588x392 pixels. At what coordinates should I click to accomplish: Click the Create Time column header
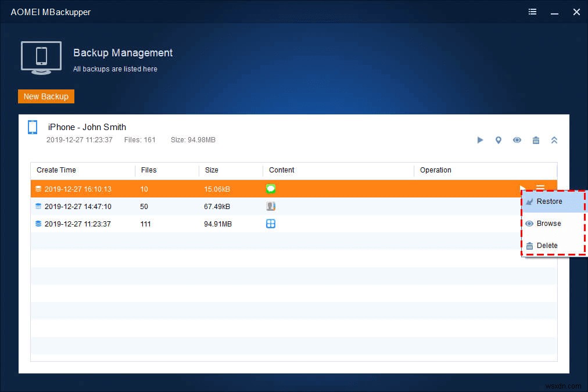[x=56, y=170]
